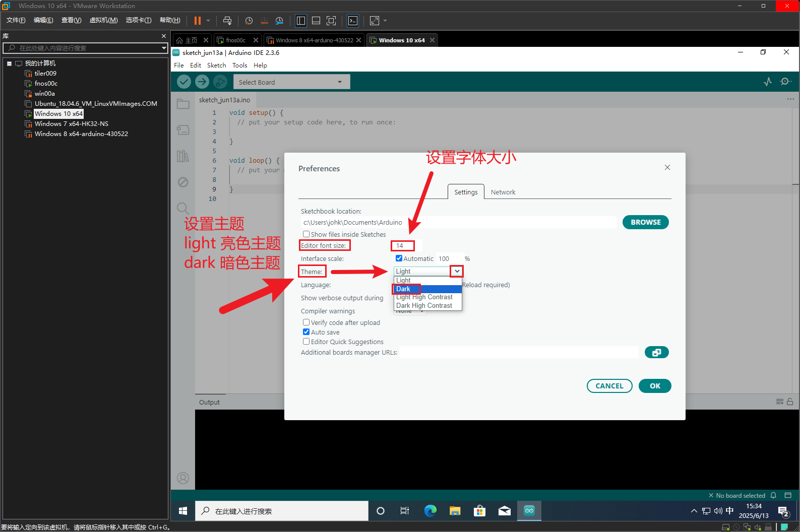Select Dark in the Theme list
The height and width of the screenshot is (532, 800).
pyautogui.click(x=427, y=289)
